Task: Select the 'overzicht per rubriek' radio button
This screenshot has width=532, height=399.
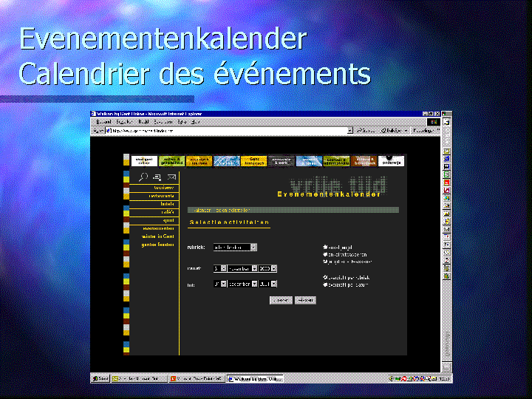Action: point(326,277)
